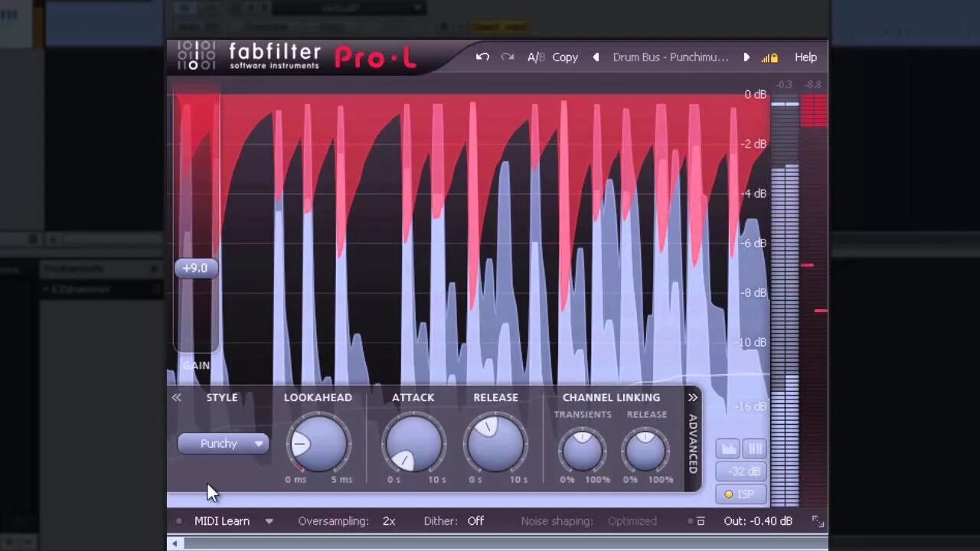Viewport: 980px width, 551px height.
Task: Collapse panel with left double-chevron near Style
Action: point(176,397)
